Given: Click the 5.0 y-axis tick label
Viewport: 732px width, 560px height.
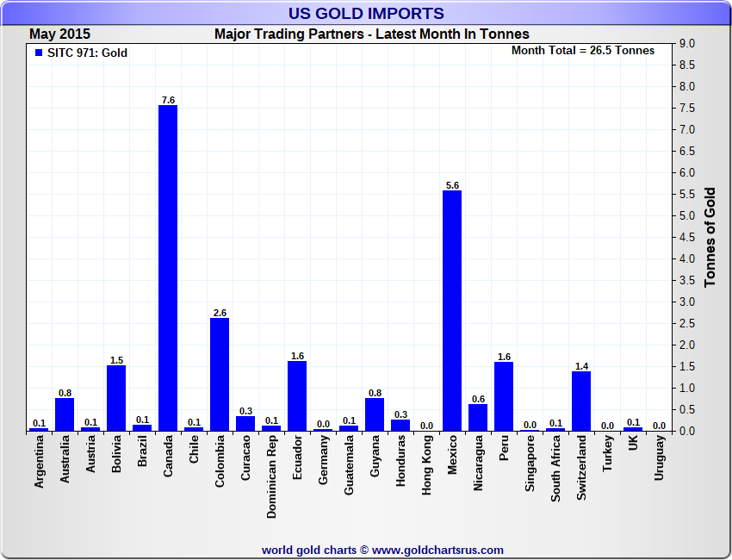Looking at the screenshot, I should 685,215.
